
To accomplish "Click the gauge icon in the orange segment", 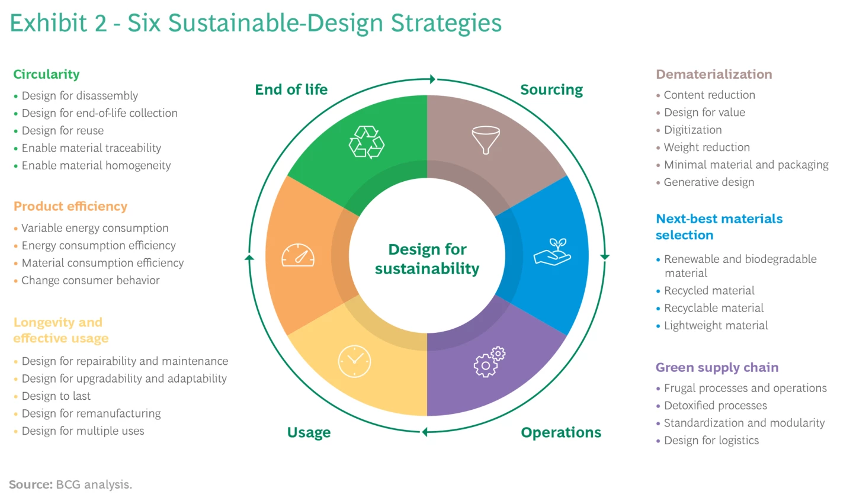I will pyautogui.click(x=299, y=256).
